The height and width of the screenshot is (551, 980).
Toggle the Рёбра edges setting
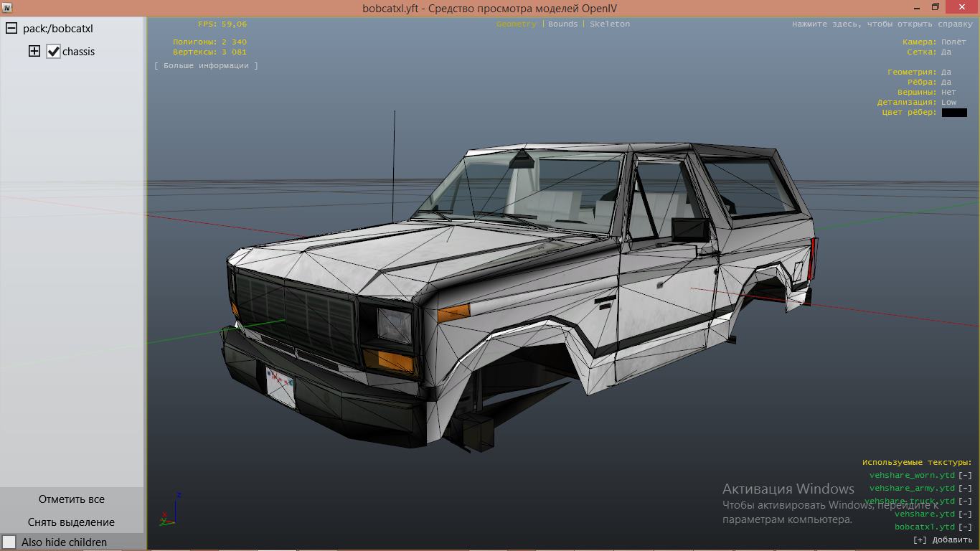(946, 82)
